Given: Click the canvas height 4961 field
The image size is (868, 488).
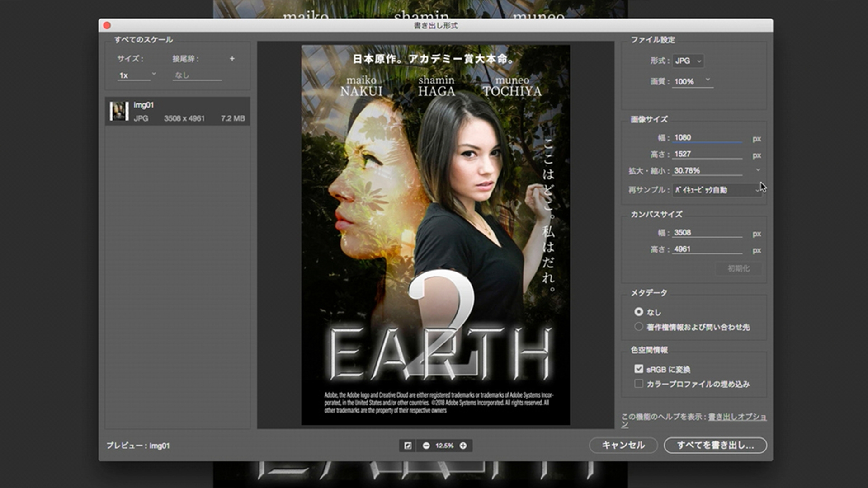Looking at the screenshot, I should [707, 249].
